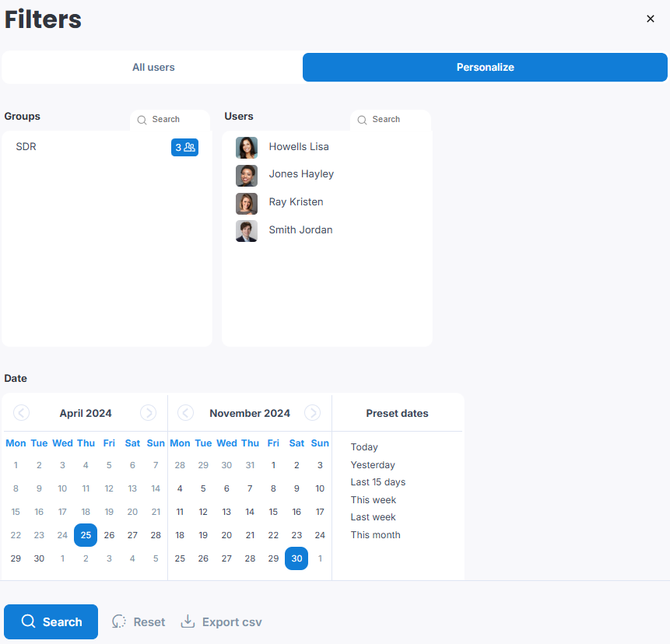Click the SDR group member count badge
670x644 pixels.
click(184, 147)
